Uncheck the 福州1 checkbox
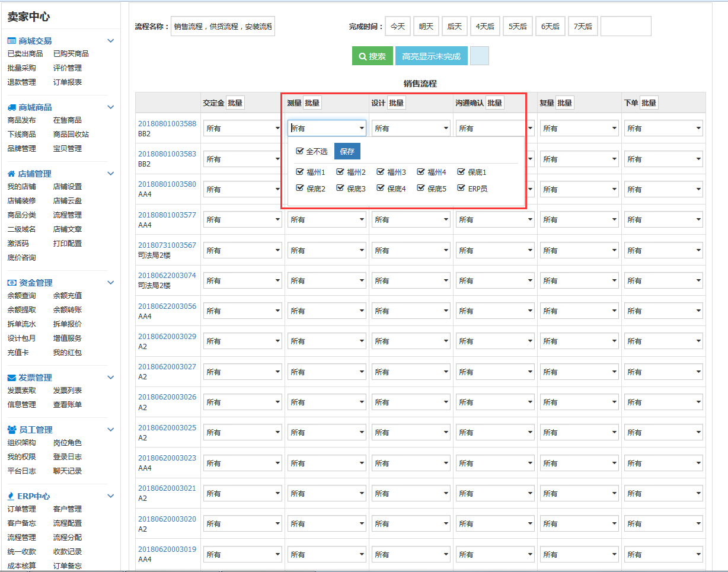 point(300,172)
